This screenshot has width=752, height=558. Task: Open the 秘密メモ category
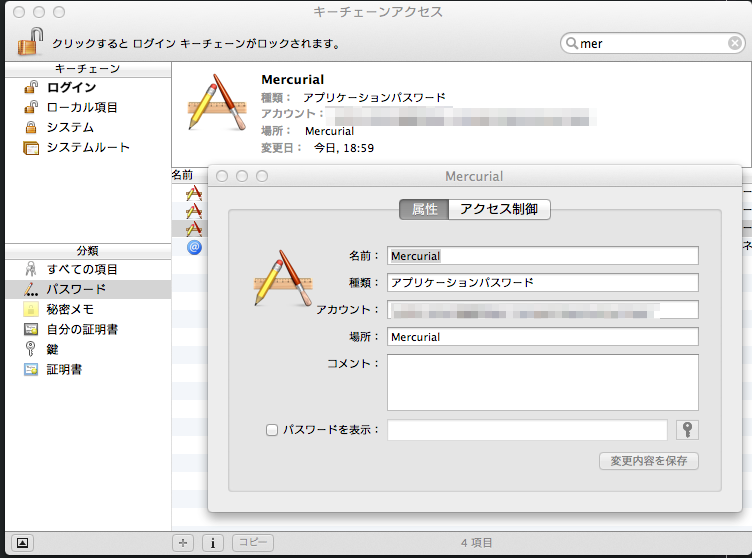click(x=88, y=309)
